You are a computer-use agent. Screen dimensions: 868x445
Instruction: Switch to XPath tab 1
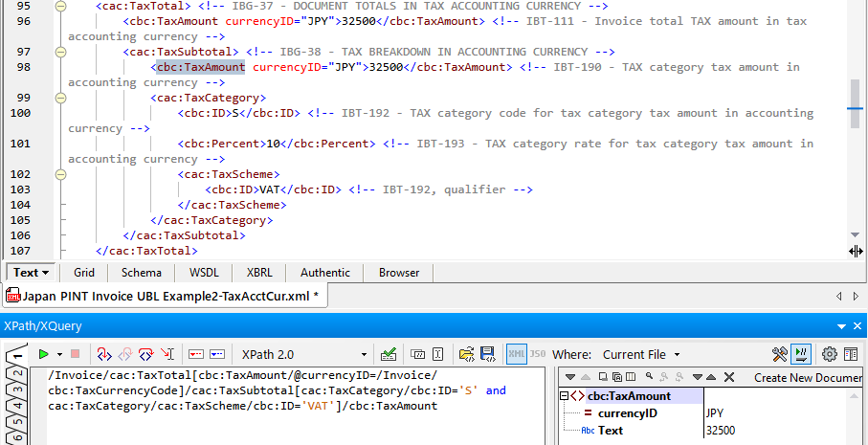click(16, 358)
